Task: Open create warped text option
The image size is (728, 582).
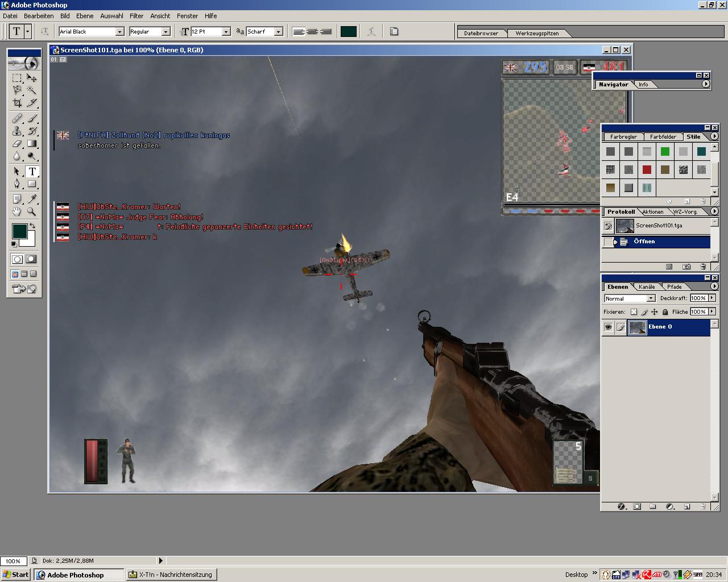Action: [x=371, y=32]
